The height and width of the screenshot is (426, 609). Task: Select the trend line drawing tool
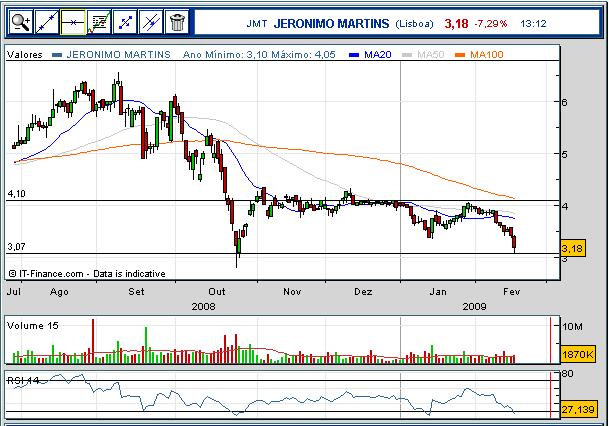click(x=47, y=22)
